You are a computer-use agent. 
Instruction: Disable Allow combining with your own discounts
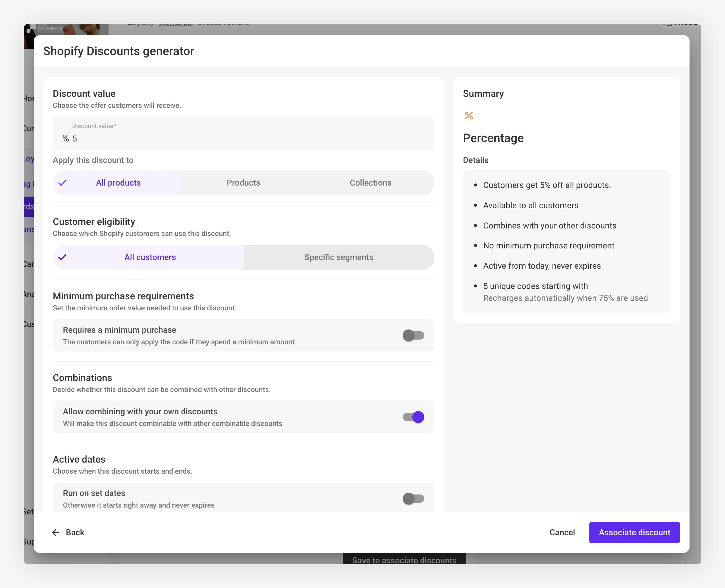click(x=413, y=417)
